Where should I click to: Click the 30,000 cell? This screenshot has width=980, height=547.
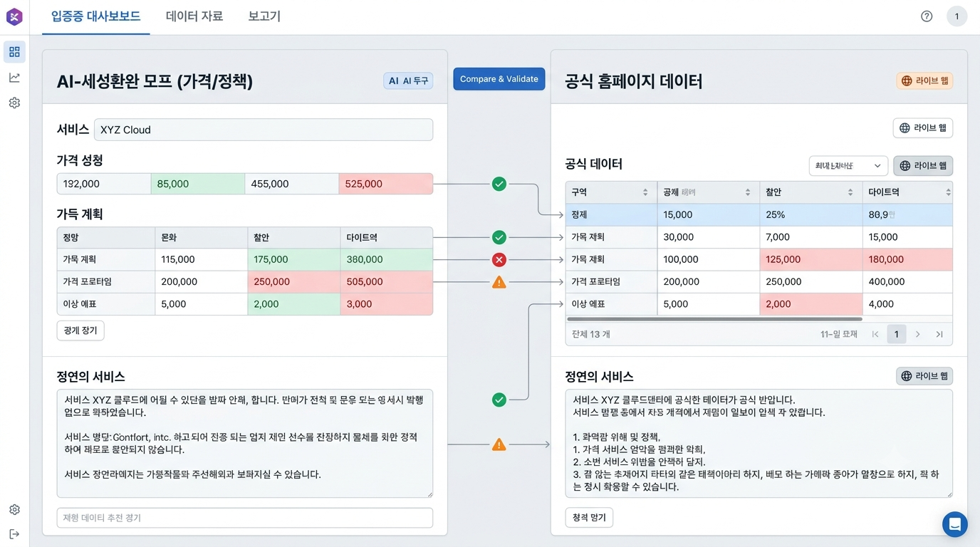pos(709,237)
